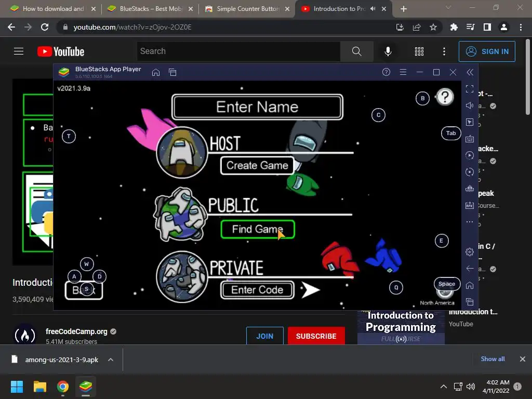Click freeCodeCamp channel avatar
The image size is (532, 399).
[x=25, y=336]
